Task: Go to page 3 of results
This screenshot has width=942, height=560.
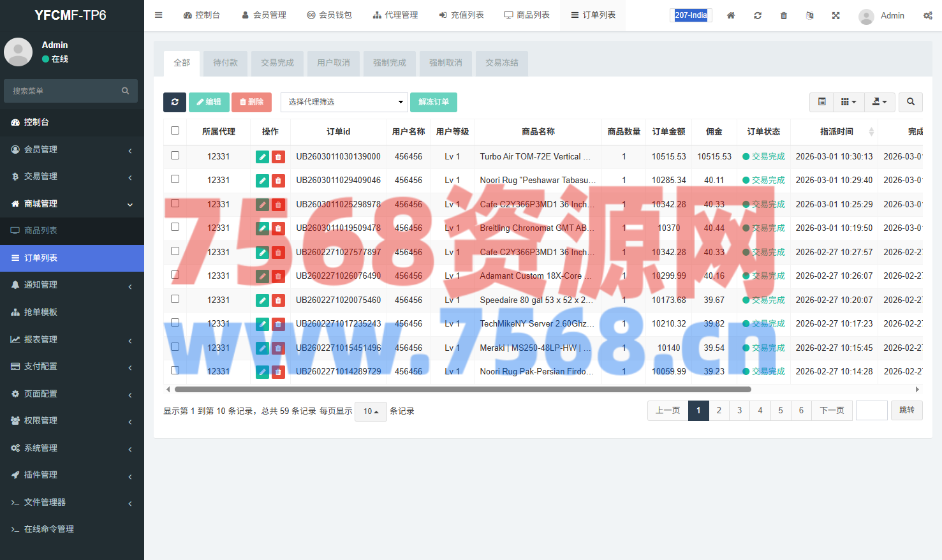Action: pyautogui.click(x=740, y=411)
